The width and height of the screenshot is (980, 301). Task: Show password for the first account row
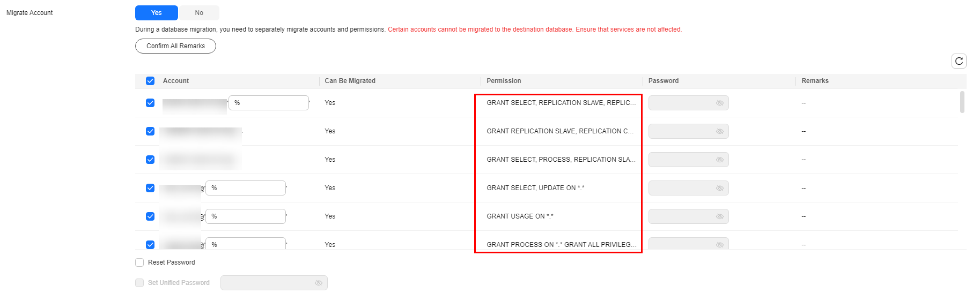tap(720, 103)
